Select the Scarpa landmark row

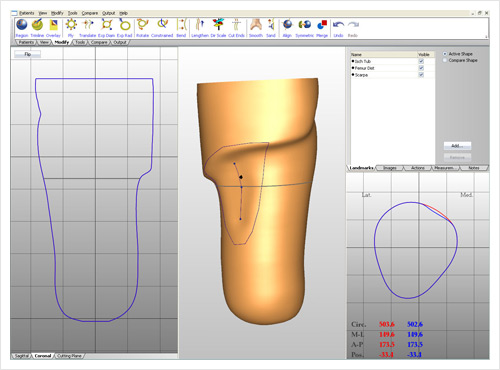(x=392, y=75)
